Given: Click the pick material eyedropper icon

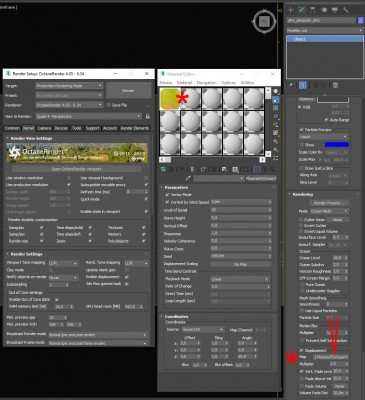Looking at the screenshot, I should (x=188, y=179).
